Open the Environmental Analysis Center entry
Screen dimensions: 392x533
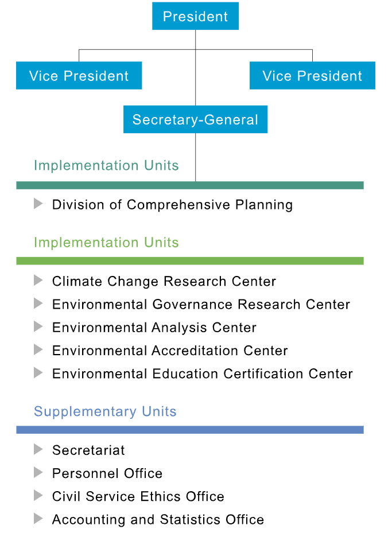[x=154, y=328]
